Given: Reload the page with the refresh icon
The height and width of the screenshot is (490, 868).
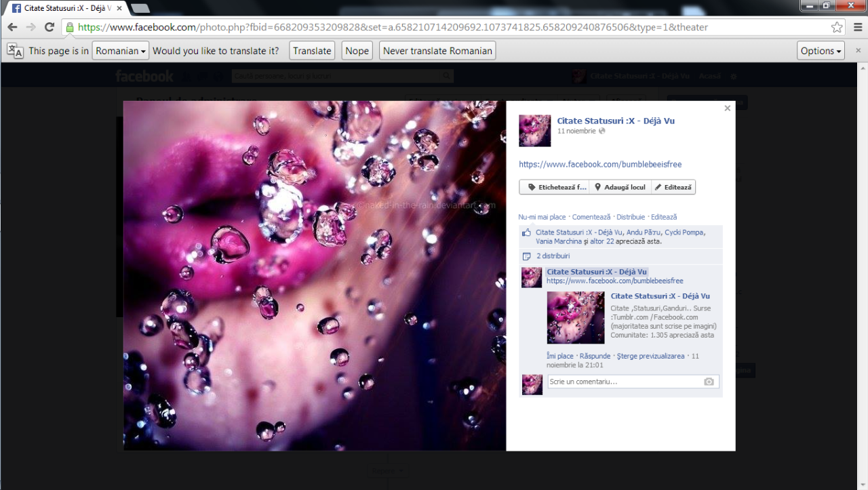Looking at the screenshot, I should (49, 27).
